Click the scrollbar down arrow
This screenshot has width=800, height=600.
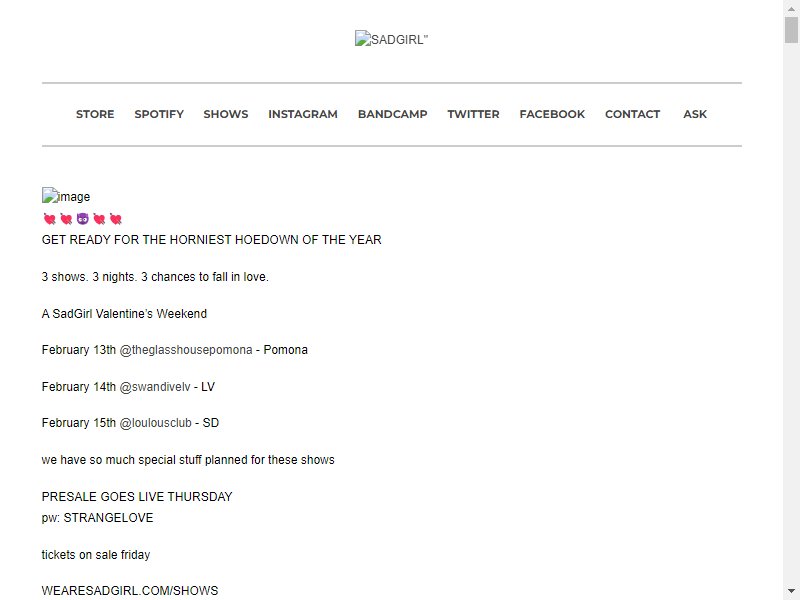click(791, 591)
